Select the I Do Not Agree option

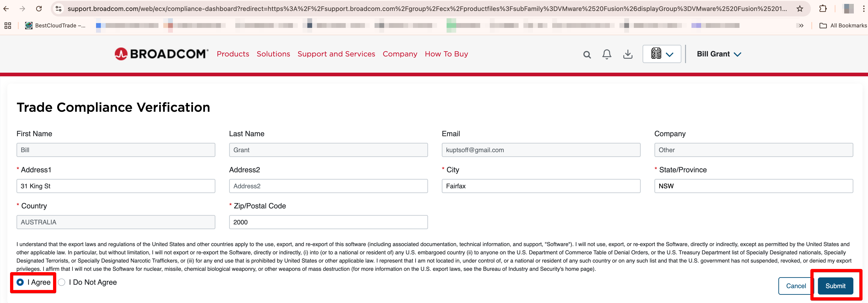(x=62, y=282)
